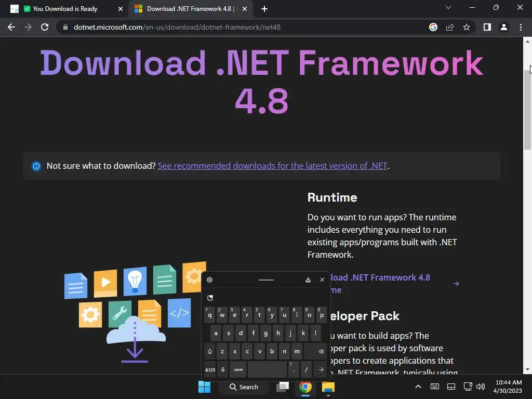This screenshot has width=532, height=399.
Task: Open the Google icon in address bar
Action: click(x=433, y=27)
